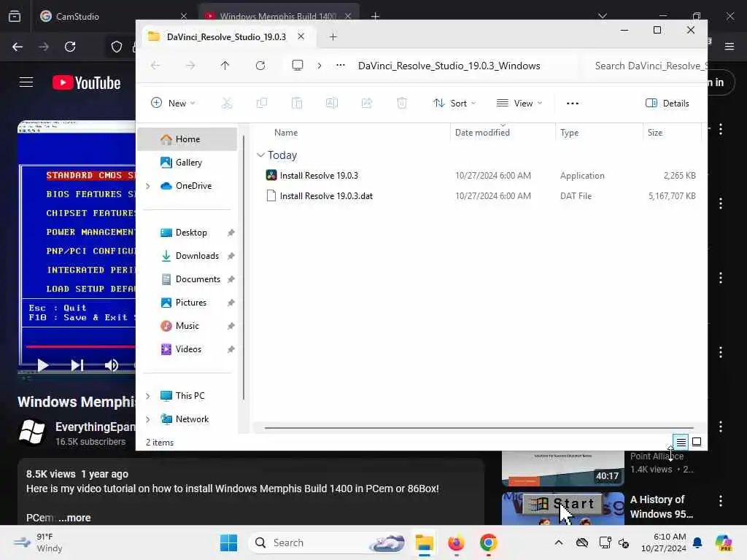The height and width of the screenshot is (560, 747).
Task: Open the Sort dropdown menu
Action: click(x=454, y=104)
